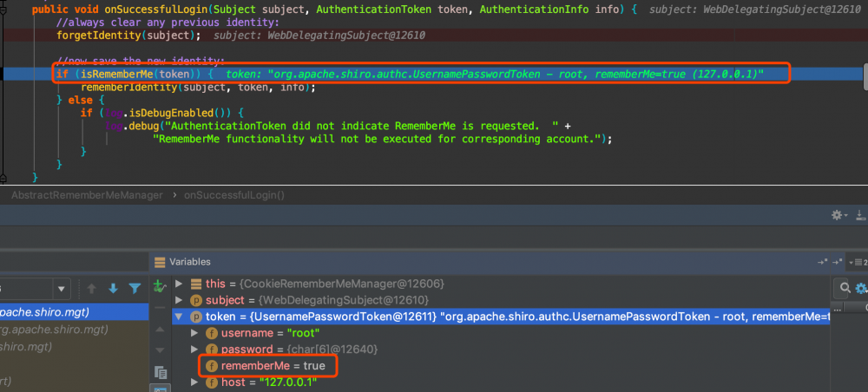Click inline hint 'subject: WebDelegatingSubject@12610' after forgetIdentity
The image size is (868, 392).
319,36
